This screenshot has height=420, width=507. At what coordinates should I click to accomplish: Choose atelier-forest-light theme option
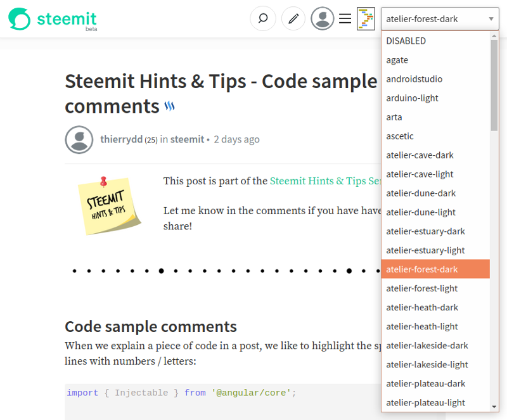coord(421,288)
